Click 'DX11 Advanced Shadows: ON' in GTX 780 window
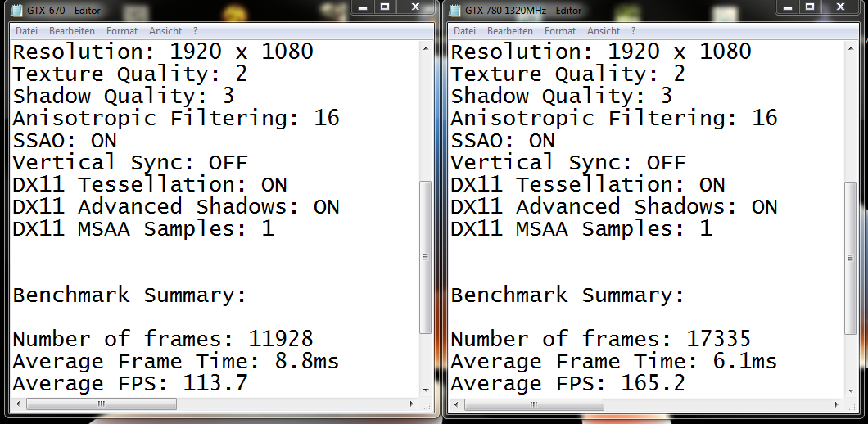 pyautogui.click(x=613, y=207)
